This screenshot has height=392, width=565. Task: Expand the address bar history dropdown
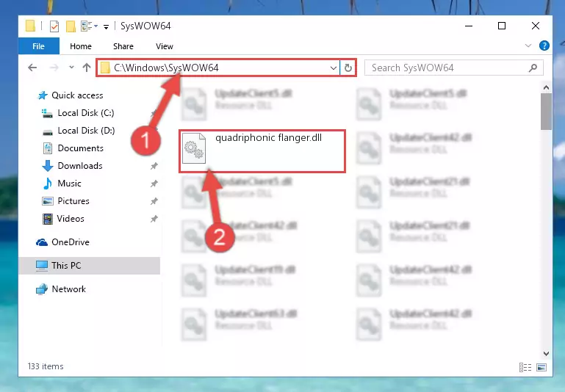pos(334,68)
